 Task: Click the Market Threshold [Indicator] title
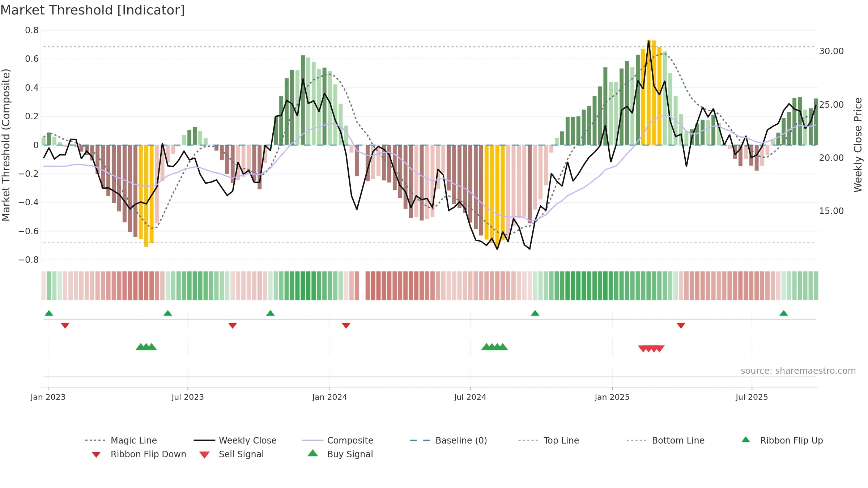(93, 10)
